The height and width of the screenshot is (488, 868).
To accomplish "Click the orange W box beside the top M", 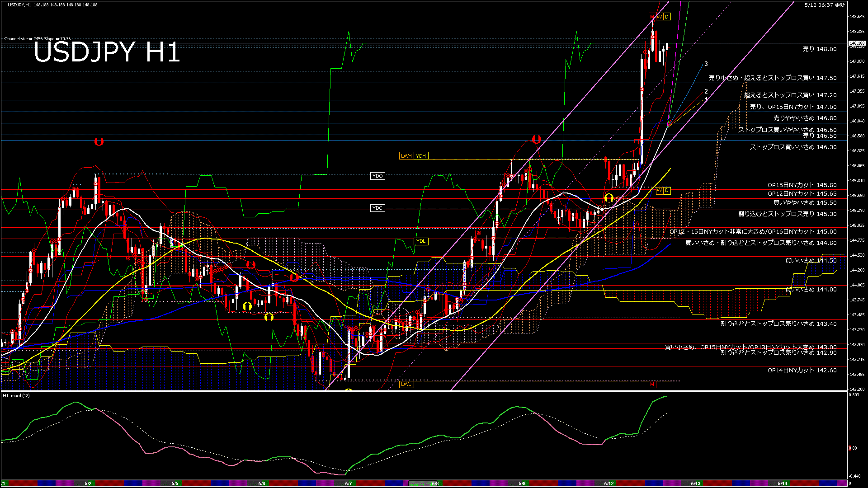I will 660,17.
